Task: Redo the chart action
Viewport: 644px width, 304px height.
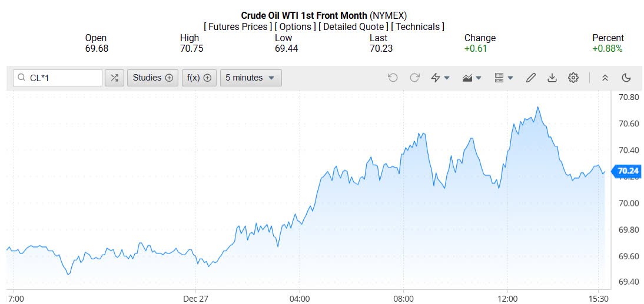Action: pyautogui.click(x=414, y=78)
